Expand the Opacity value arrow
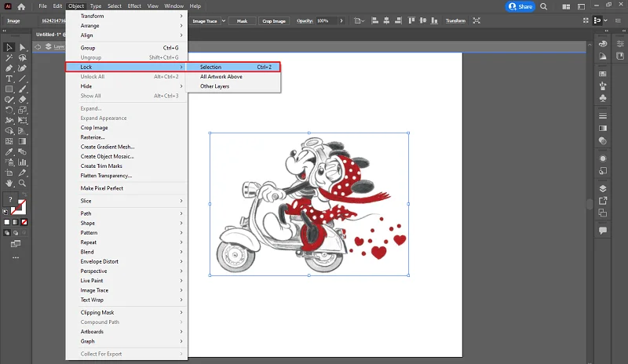Image resolution: width=628 pixels, height=364 pixels. 341,21
